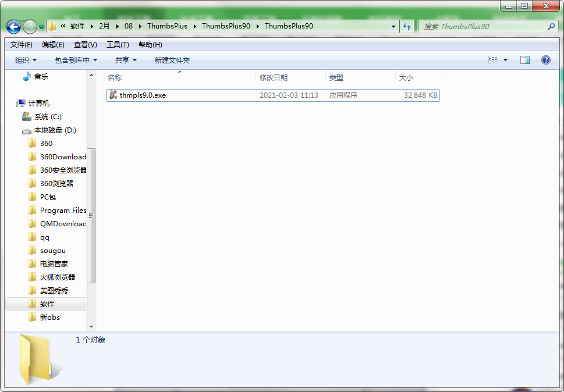Open the recent locations dropdown arrow

point(41,27)
